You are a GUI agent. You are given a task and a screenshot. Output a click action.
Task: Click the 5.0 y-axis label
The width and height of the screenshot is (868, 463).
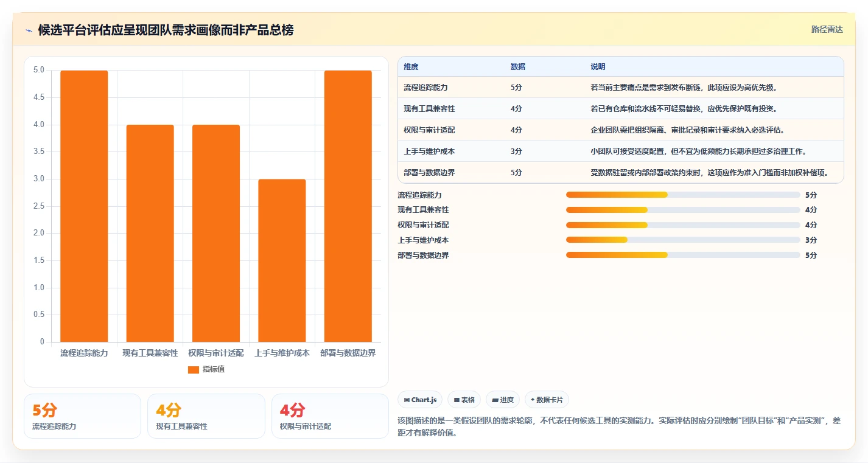39,70
